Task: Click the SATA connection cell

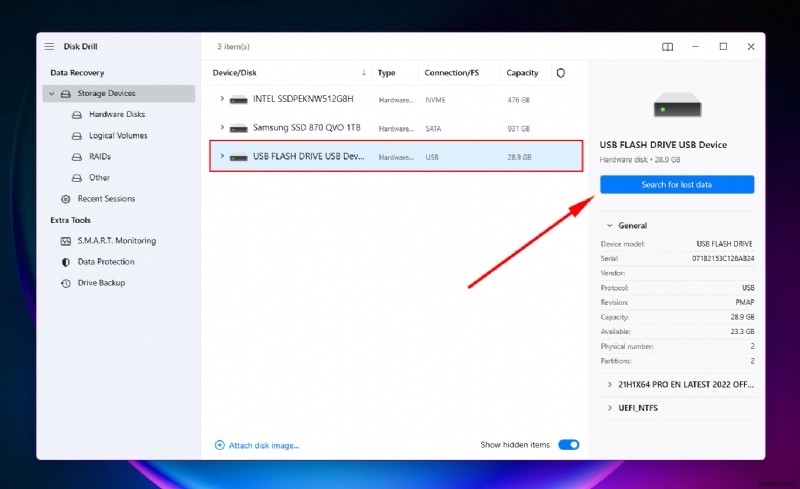Action: coord(433,129)
